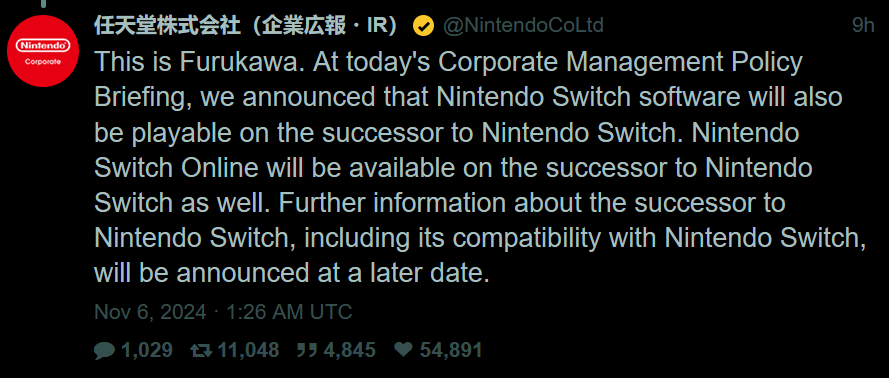The image size is (889, 378).
Task: Click the 1:26 AM UTC time
Action: coord(289,312)
